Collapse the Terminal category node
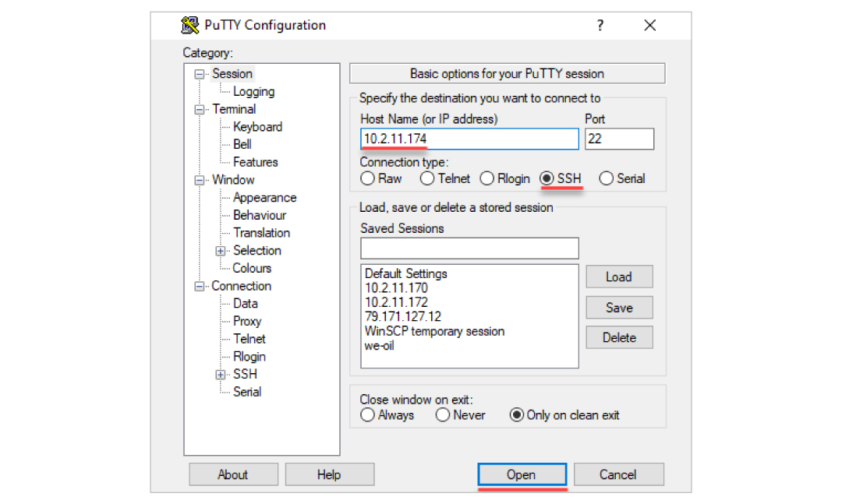Image resolution: width=842 pixels, height=504 pixels. pyautogui.click(x=200, y=110)
